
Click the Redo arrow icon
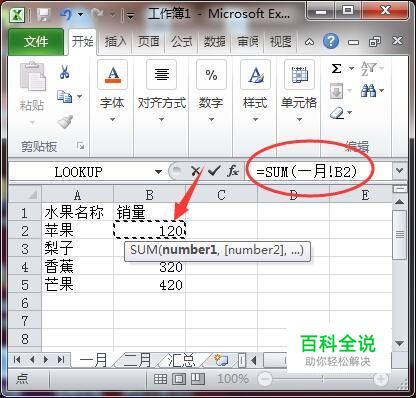tap(97, 14)
